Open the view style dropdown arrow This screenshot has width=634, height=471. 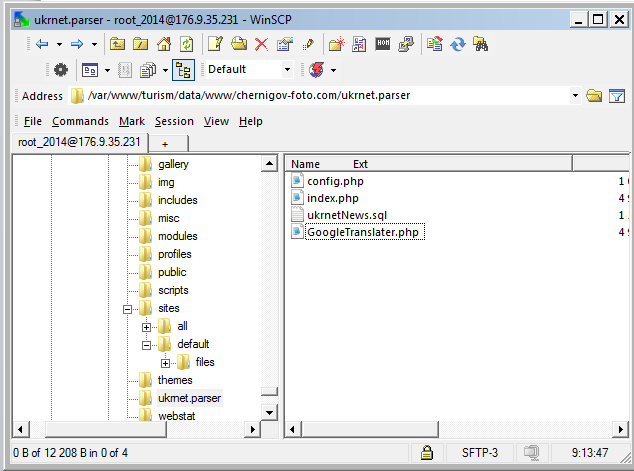(107, 70)
